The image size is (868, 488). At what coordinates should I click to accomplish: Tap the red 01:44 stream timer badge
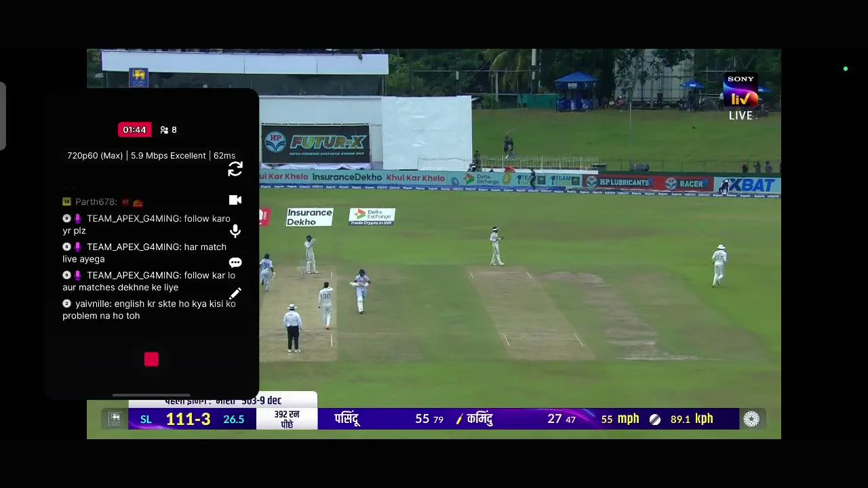click(134, 129)
